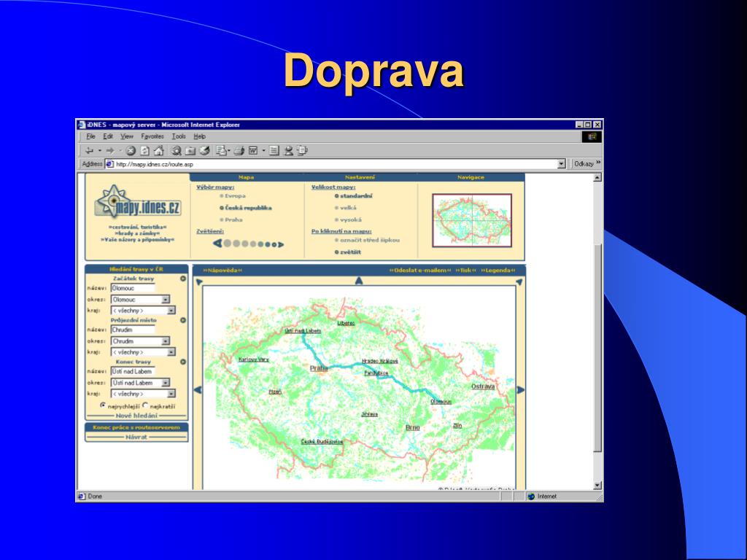Pan map north with top arrow
This screenshot has width=747, height=560.
tap(359, 281)
